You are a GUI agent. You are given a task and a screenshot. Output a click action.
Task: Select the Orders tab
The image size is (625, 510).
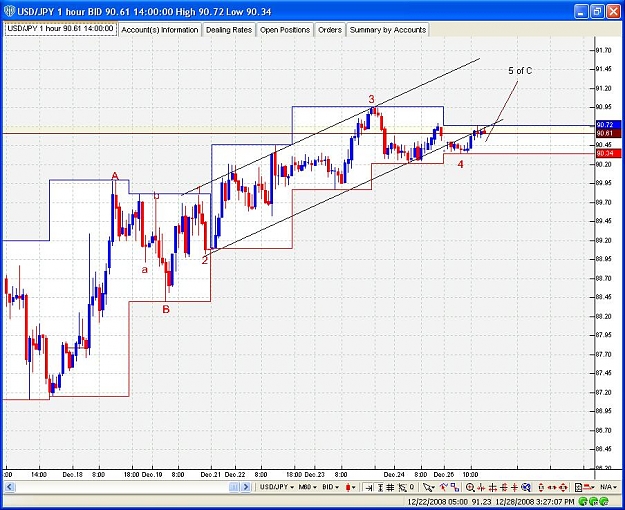(x=330, y=30)
